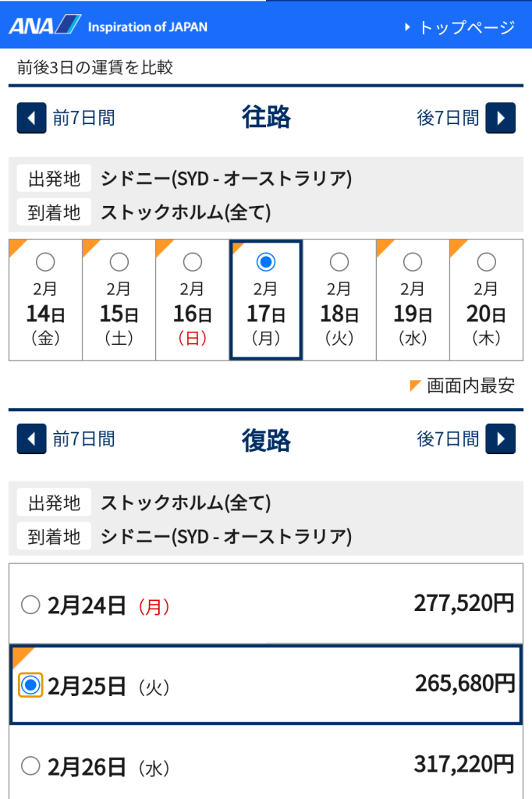Click the ANA logo

tap(45, 26)
